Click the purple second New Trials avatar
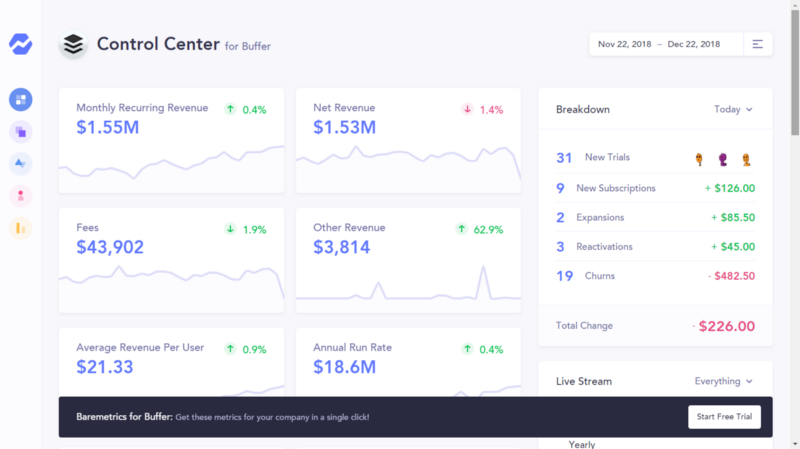This screenshot has height=449, width=800. [723, 159]
